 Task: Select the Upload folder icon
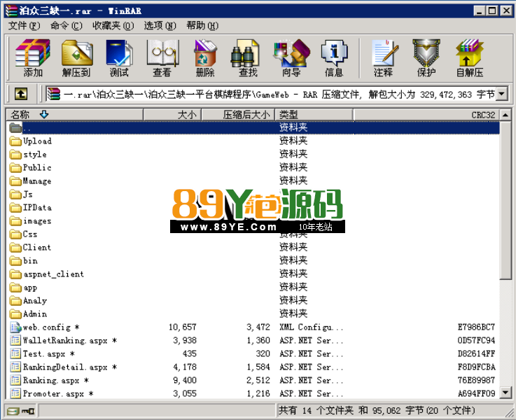(x=15, y=141)
